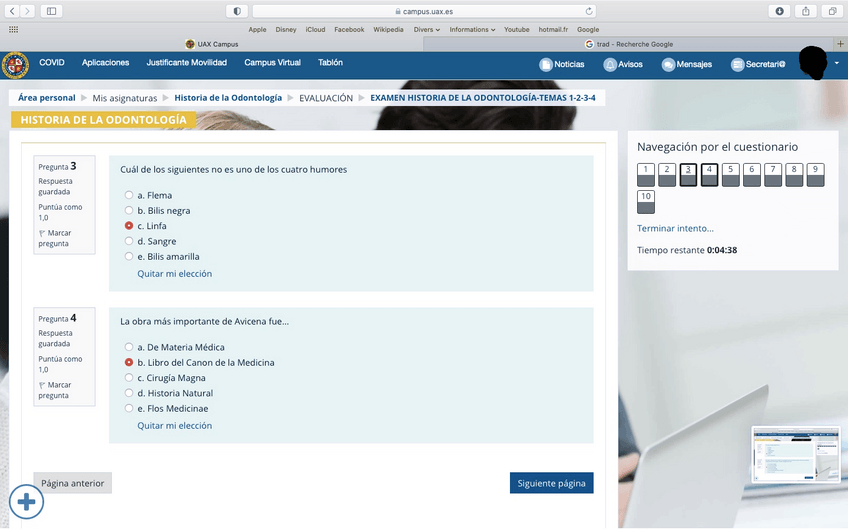
Task: Open Safari share icon
Action: pos(806,11)
